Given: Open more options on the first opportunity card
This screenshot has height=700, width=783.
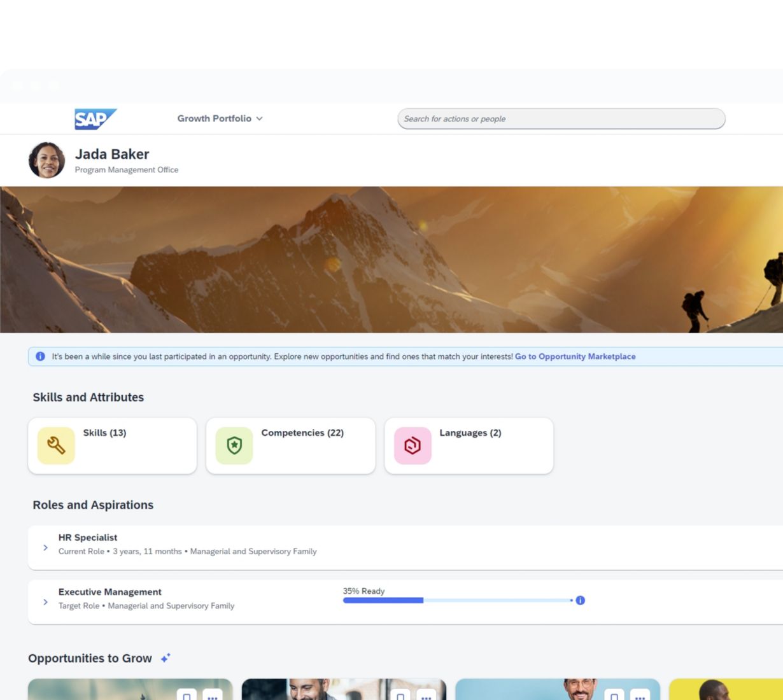Looking at the screenshot, I should click(213, 696).
